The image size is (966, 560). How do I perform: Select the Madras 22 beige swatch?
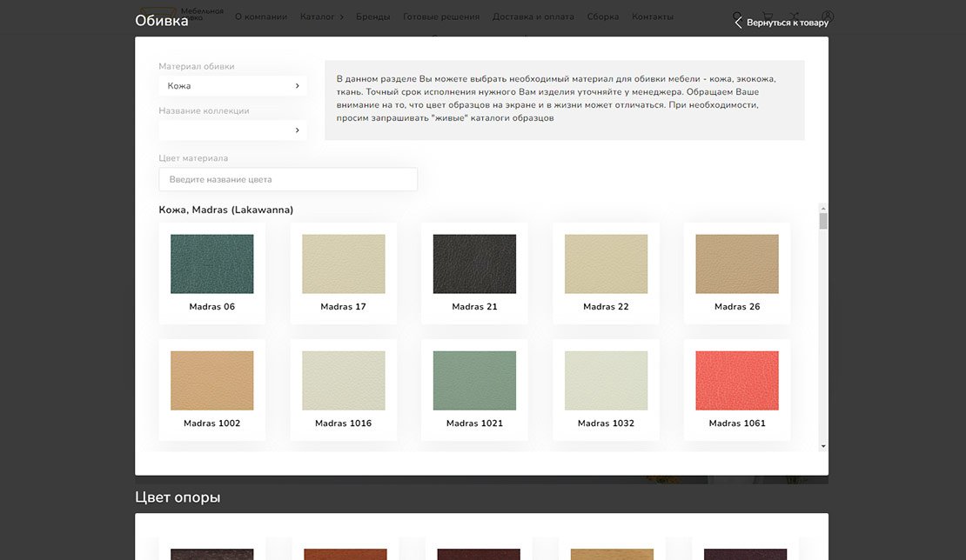[606, 264]
